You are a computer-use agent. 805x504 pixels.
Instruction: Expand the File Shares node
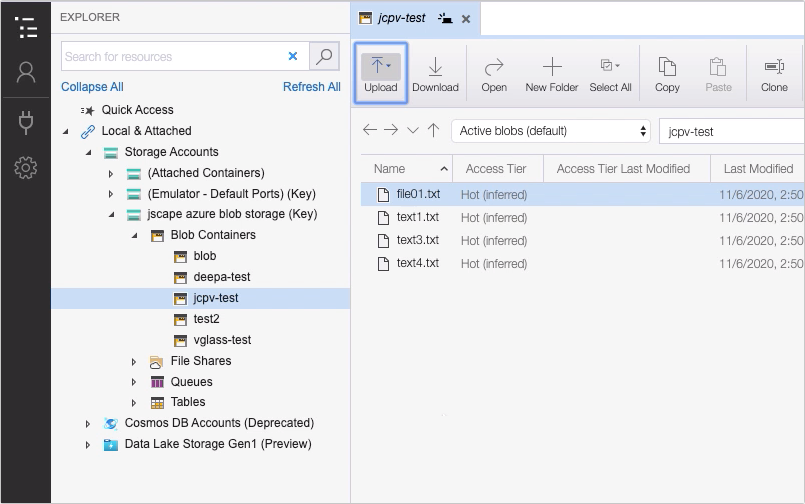pos(134,361)
